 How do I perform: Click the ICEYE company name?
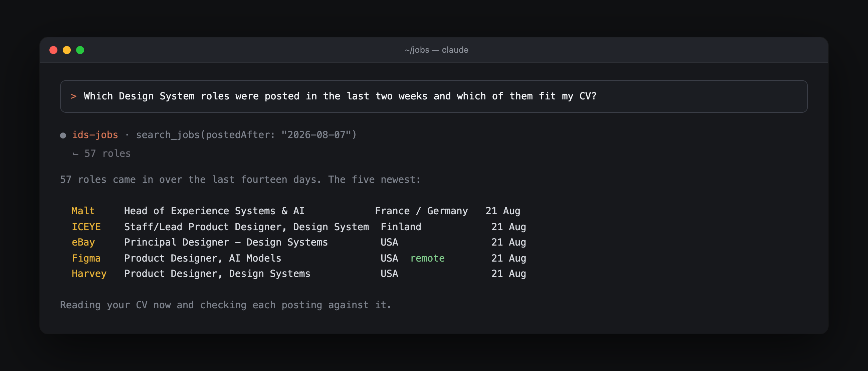point(86,227)
